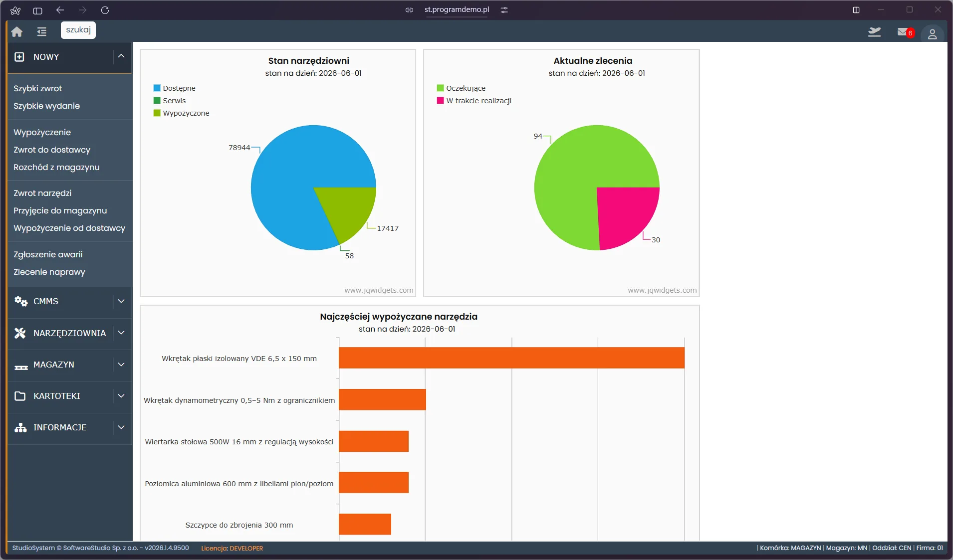This screenshot has height=560, width=953.
Task: Collapse the NOWY section chevron
Action: pos(121,56)
